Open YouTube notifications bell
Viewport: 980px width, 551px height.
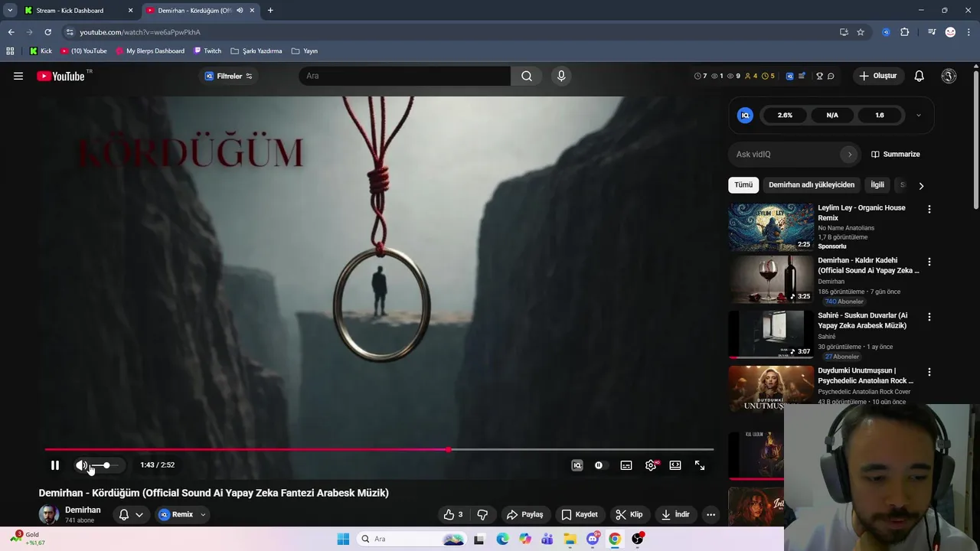pyautogui.click(x=920, y=76)
